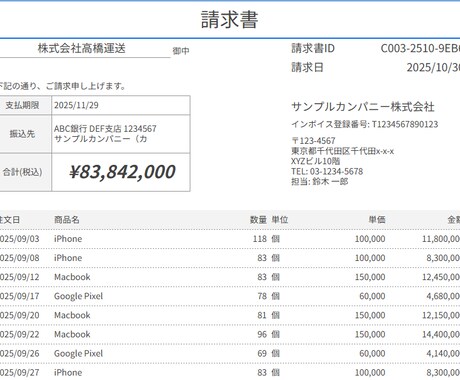Click Macbook in the 09/20 row
Viewport: 460px width, 380px height.
pyautogui.click(x=72, y=315)
